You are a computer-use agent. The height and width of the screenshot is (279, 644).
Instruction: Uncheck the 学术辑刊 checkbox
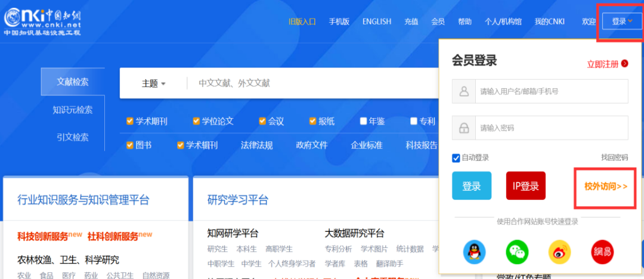click(x=180, y=145)
